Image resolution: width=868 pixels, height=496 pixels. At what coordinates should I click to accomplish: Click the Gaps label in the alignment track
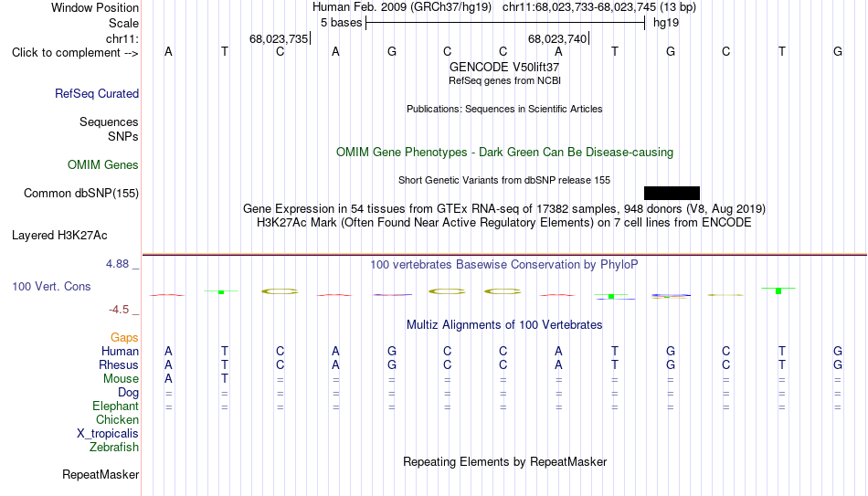point(124,338)
